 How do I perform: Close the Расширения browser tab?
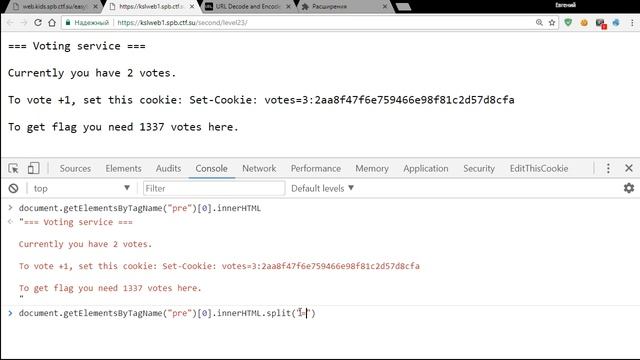tap(385, 7)
